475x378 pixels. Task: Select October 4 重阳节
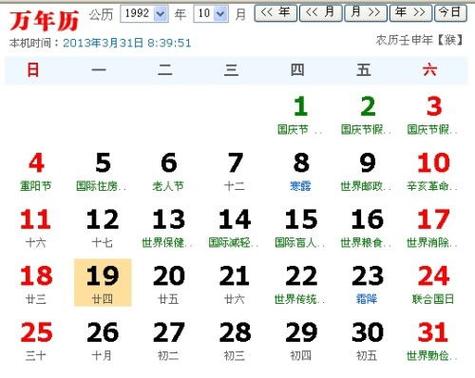[36, 172]
